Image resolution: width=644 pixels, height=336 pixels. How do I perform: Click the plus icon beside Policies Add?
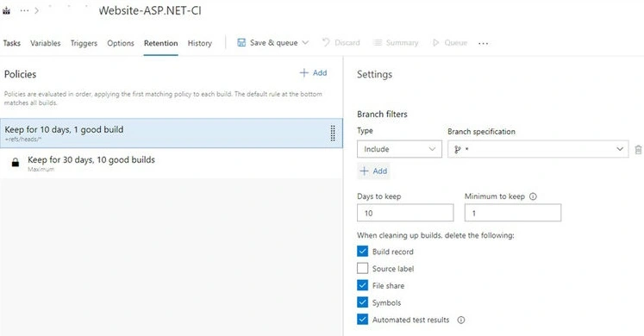tap(304, 73)
